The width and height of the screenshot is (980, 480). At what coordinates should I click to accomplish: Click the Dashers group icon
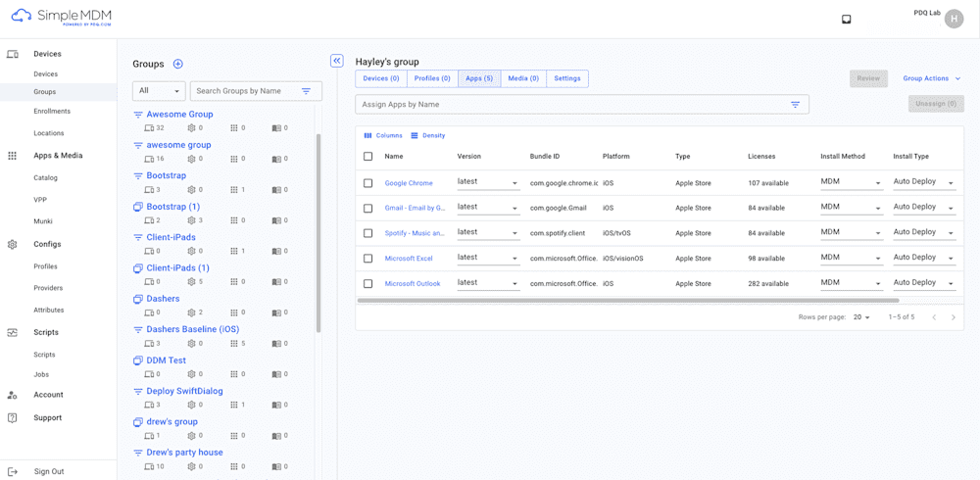click(x=138, y=299)
